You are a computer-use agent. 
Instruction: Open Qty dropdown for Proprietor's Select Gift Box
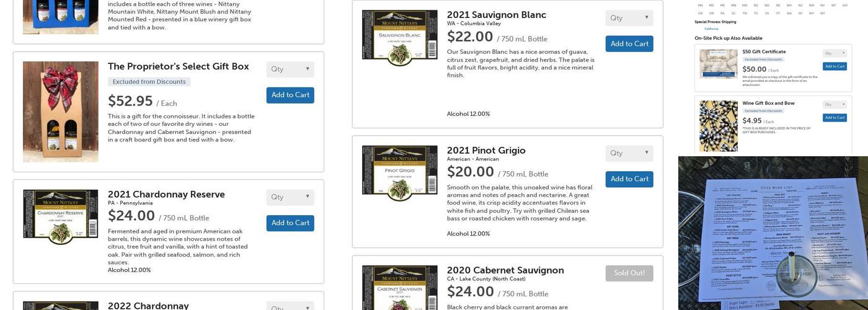click(x=290, y=69)
